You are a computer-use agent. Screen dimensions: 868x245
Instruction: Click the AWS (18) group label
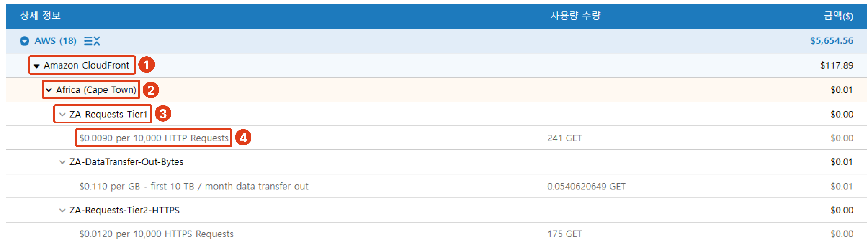click(55, 41)
